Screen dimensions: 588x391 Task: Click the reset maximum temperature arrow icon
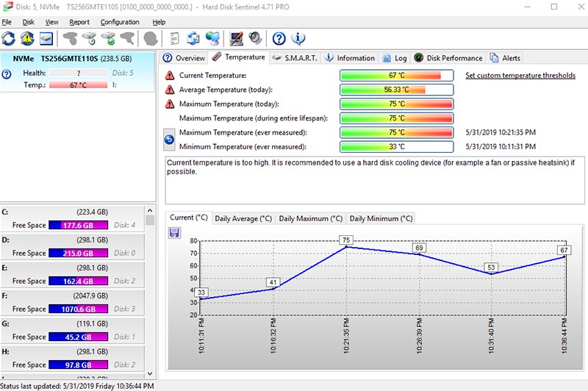coord(169,140)
